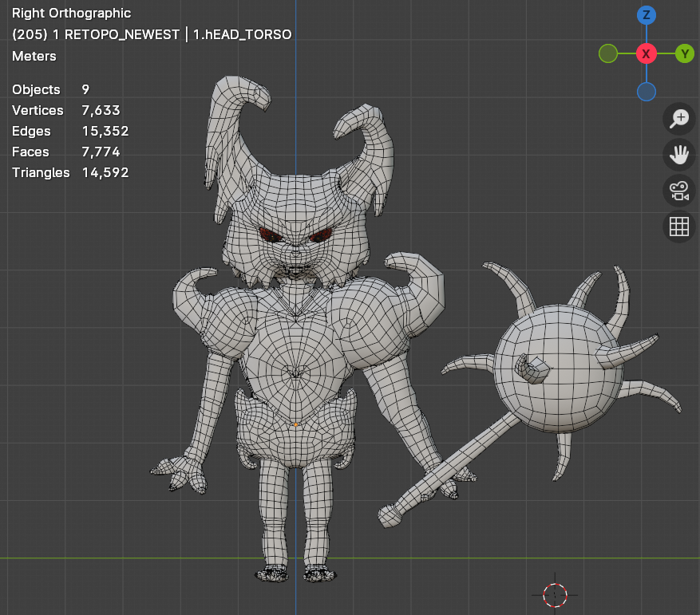
Task: Select the spiked mace ball mesh
Action: (555, 367)
